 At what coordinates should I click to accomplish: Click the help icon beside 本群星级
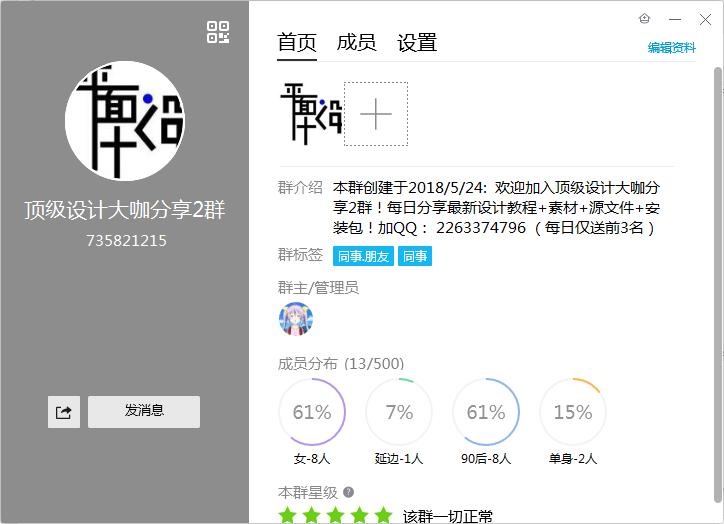349,493
